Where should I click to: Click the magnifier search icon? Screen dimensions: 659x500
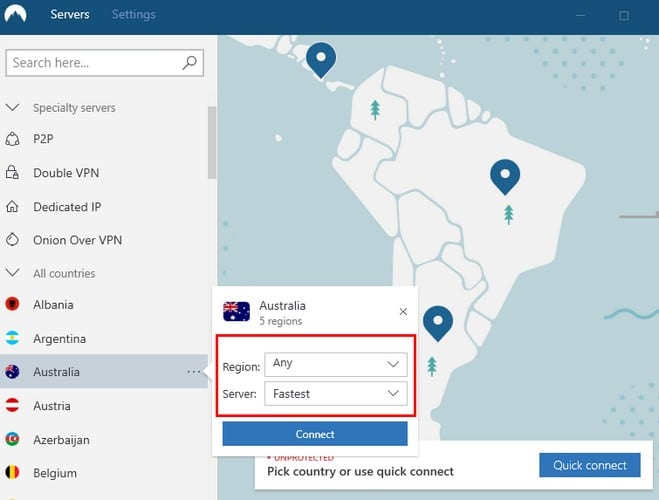click(190, 63)
